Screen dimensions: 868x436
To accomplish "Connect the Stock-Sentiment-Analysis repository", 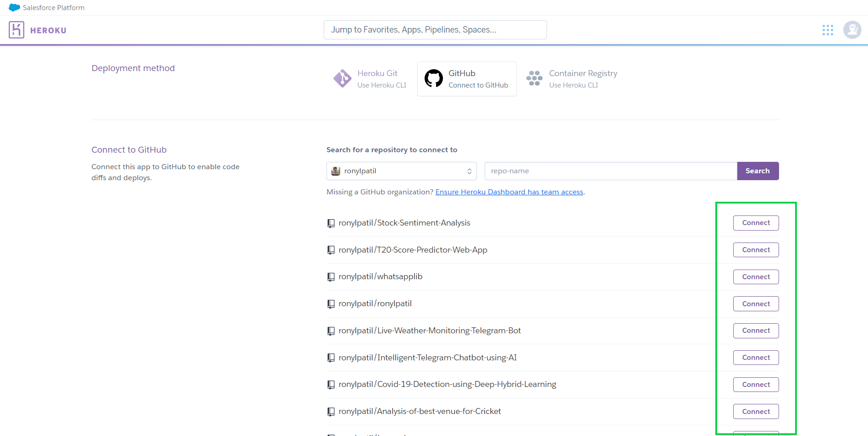I will click(756, 223).
